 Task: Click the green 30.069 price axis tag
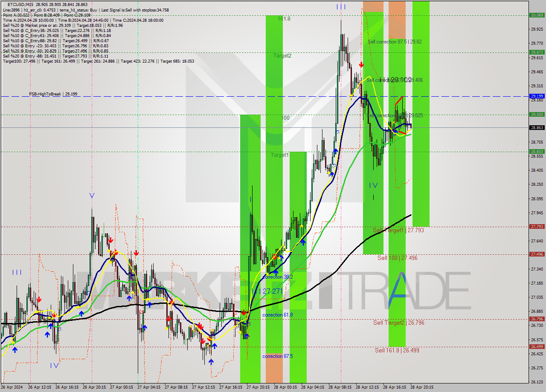click(537, 15)
